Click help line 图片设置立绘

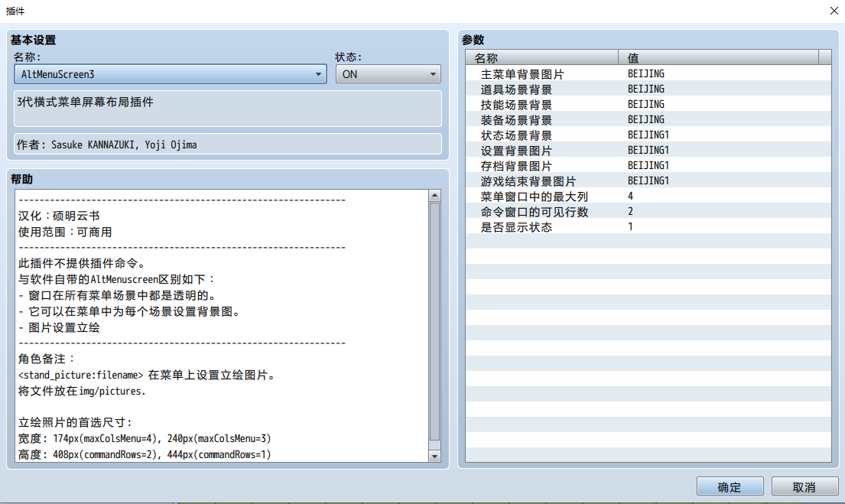click(x=59, y=328)
